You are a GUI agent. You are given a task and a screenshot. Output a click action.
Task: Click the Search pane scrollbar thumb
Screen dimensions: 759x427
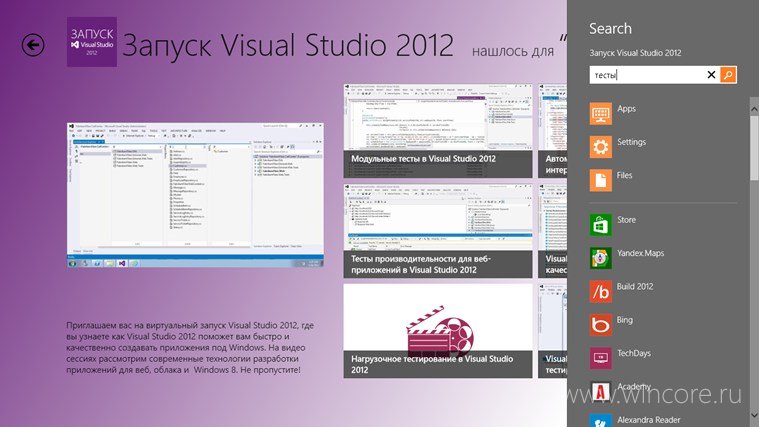754,148
